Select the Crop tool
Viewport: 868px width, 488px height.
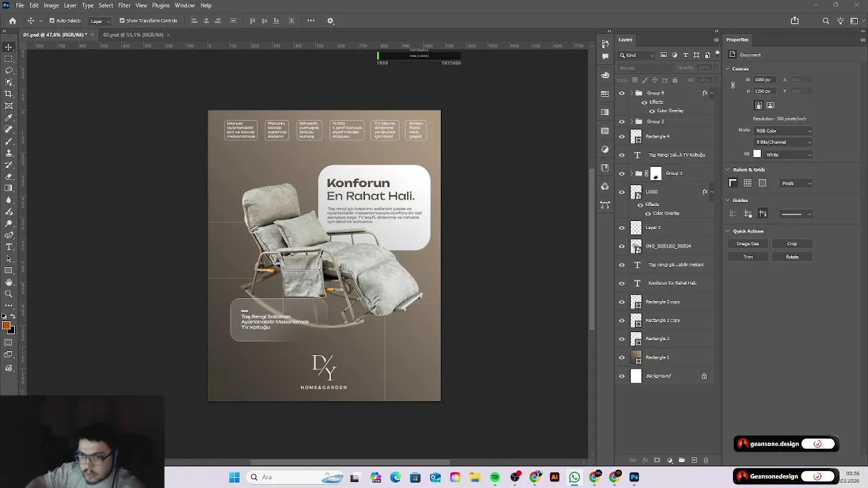(x=9, y=94)
